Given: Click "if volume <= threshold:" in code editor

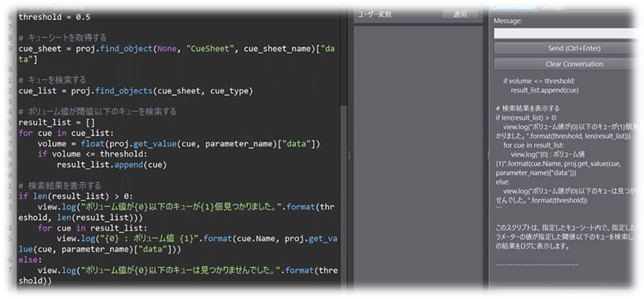Looking at the screenshot, I should click(x=93, y=155).
